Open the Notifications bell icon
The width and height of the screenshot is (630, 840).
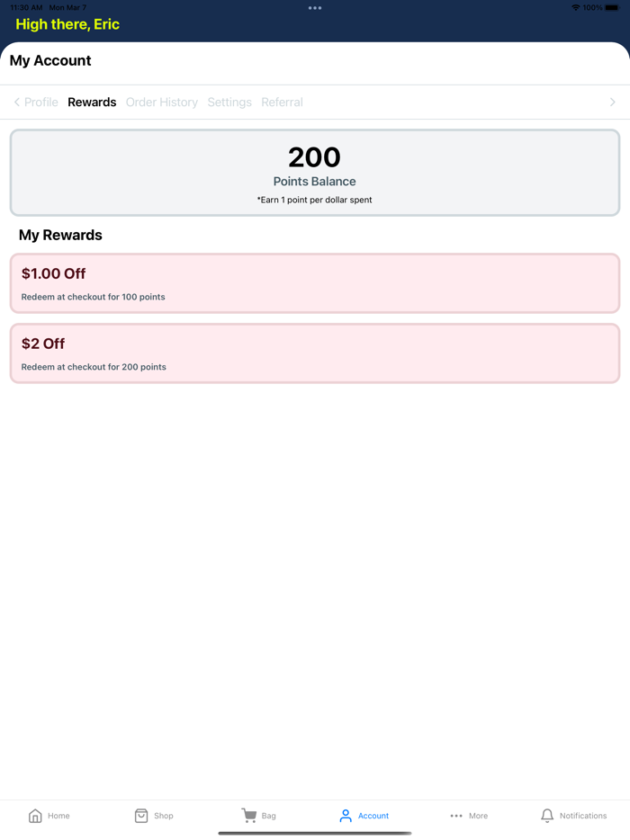tap(547, 816)
